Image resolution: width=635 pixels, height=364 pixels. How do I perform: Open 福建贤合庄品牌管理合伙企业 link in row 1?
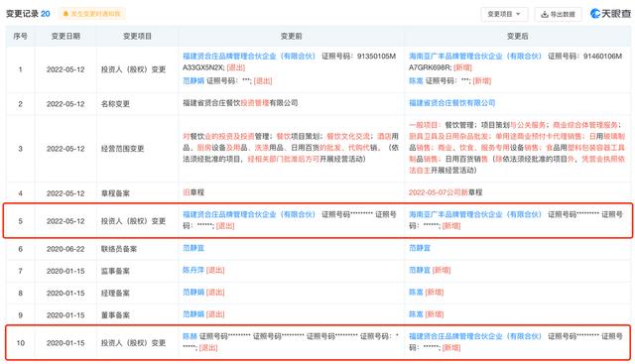(249, 56)
